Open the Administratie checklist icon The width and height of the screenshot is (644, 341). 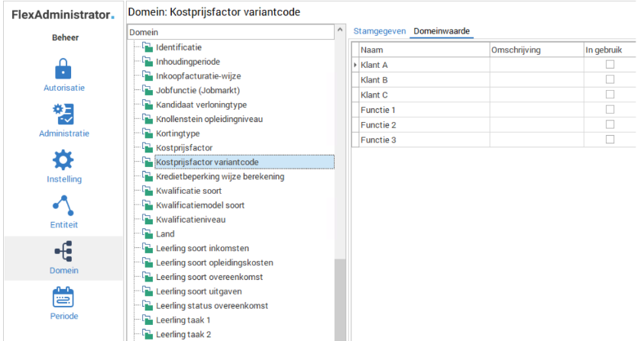click(x=63, y=113)
